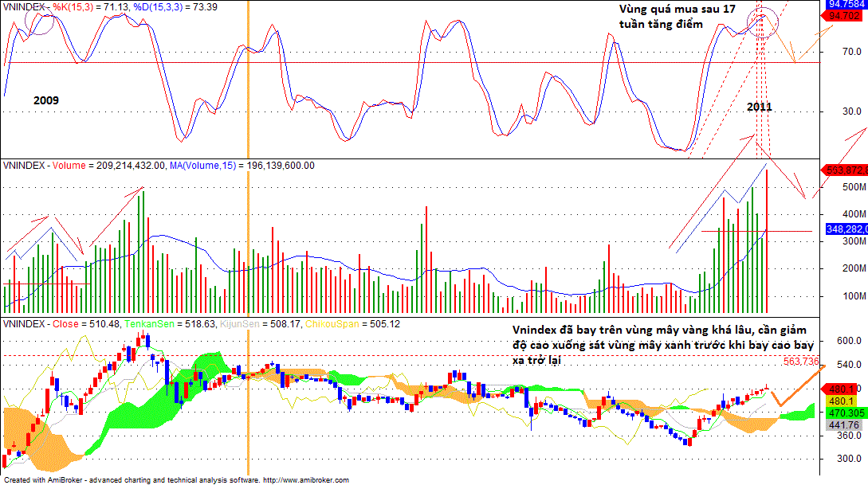Click the ChikouSpan = 505.12 label
This screenshot has height=485, width=868.
tap(352, 324)
